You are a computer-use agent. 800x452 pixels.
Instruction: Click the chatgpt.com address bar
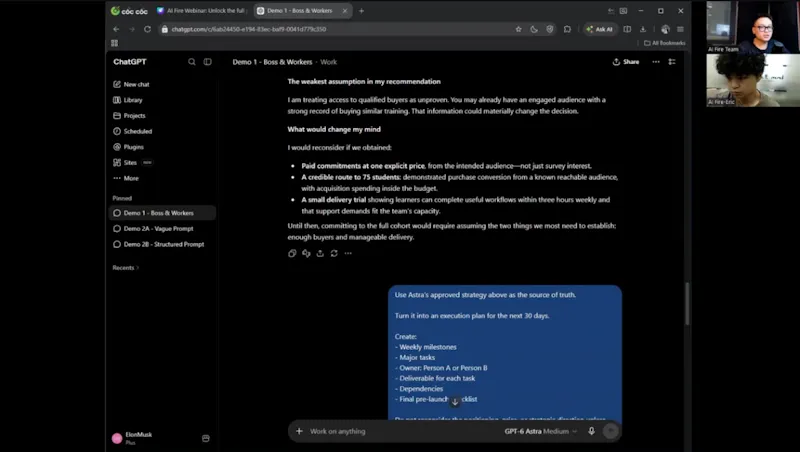(x=337, y=29)
